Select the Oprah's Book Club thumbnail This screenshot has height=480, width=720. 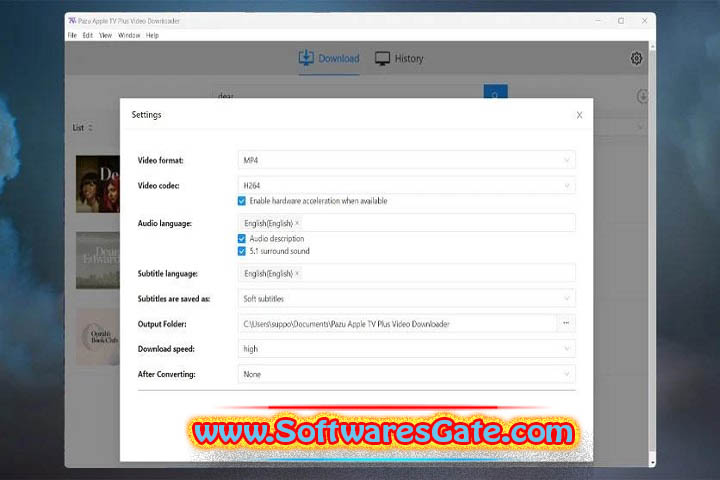pos(98,337)
